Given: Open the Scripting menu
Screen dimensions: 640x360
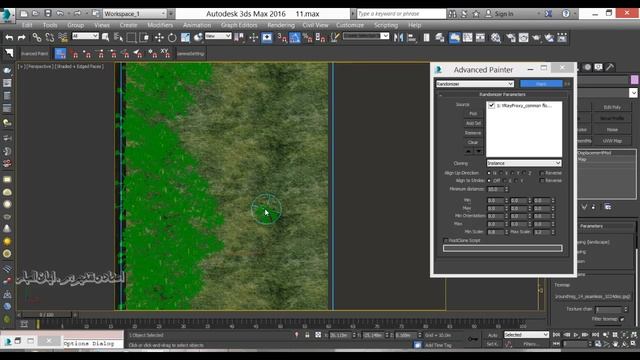Looking at the screenshot, I should 386,25.
